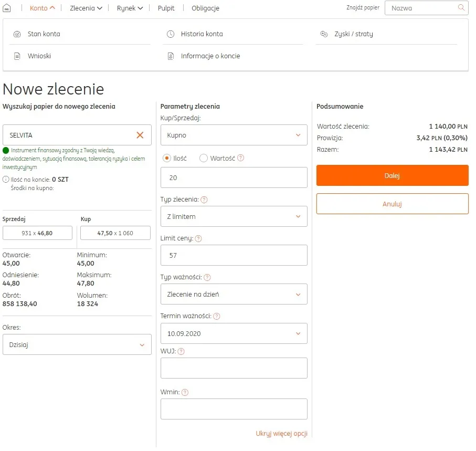Open the Obligacje tab
The image size is (476, 451).
pyautogui.click(x=206, y=8)
